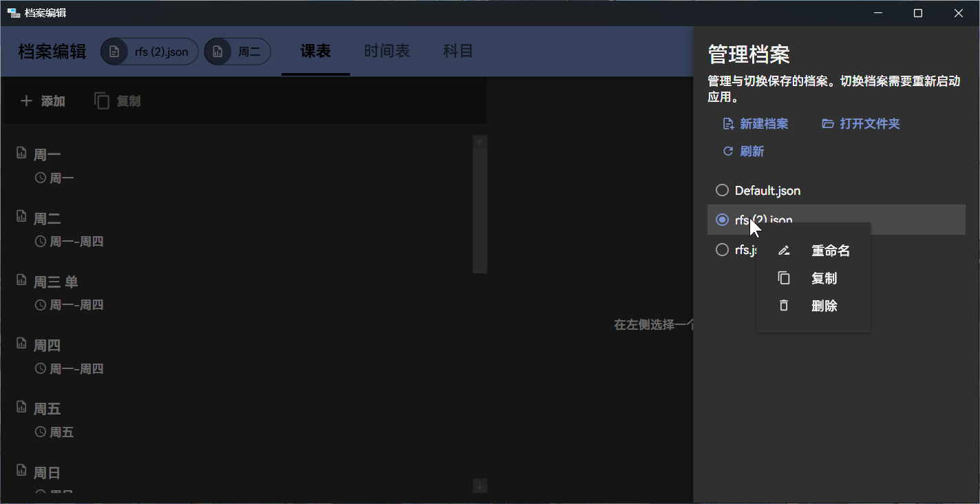Click the new profile file icon
Viewport: 980px width, 504px height.
[728, 124]
